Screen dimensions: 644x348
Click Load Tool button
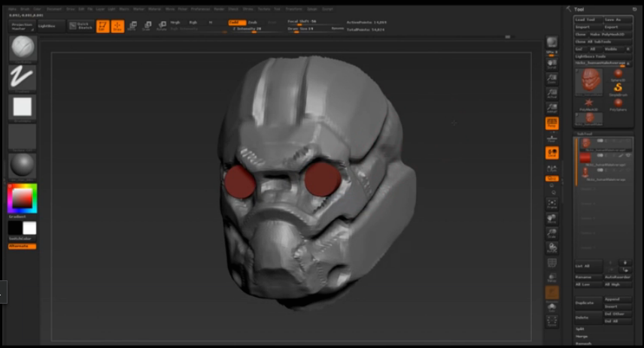588,20
